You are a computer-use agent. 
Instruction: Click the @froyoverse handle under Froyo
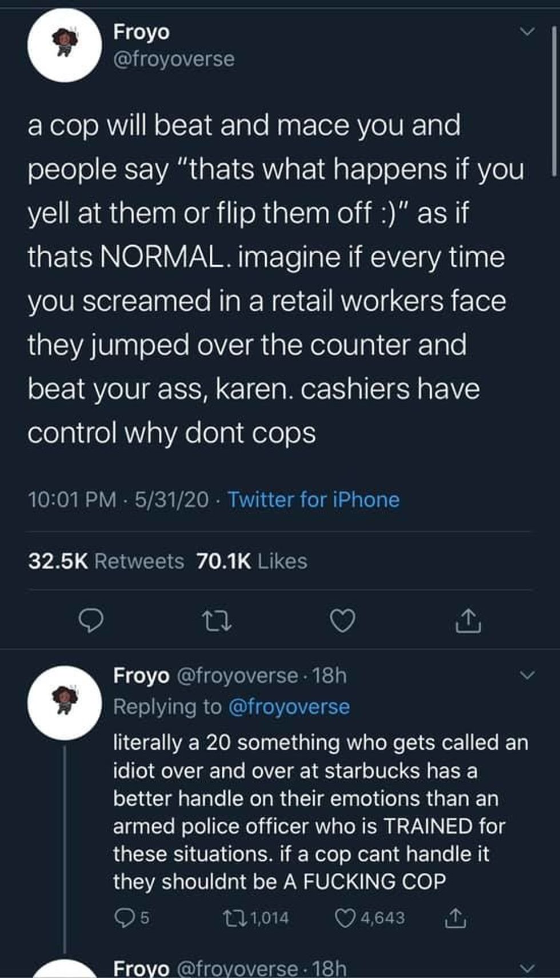coord(174,59)
